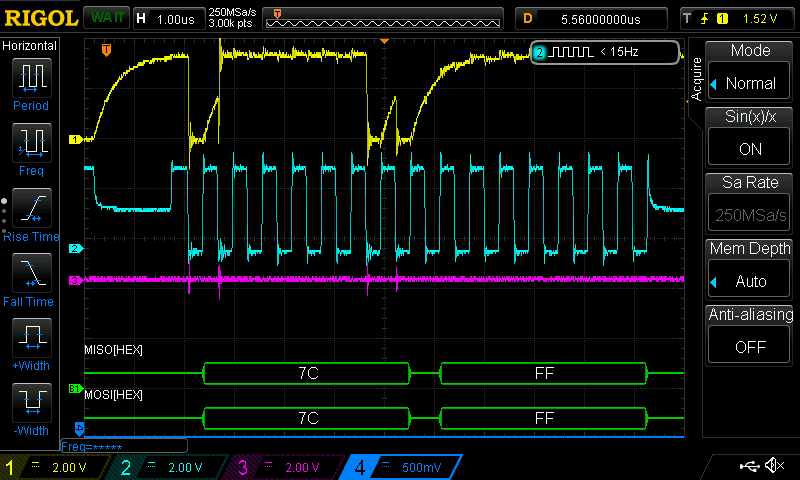Click the MOSI decoded byte 7C
800x480 pixels.
point(307,418)
